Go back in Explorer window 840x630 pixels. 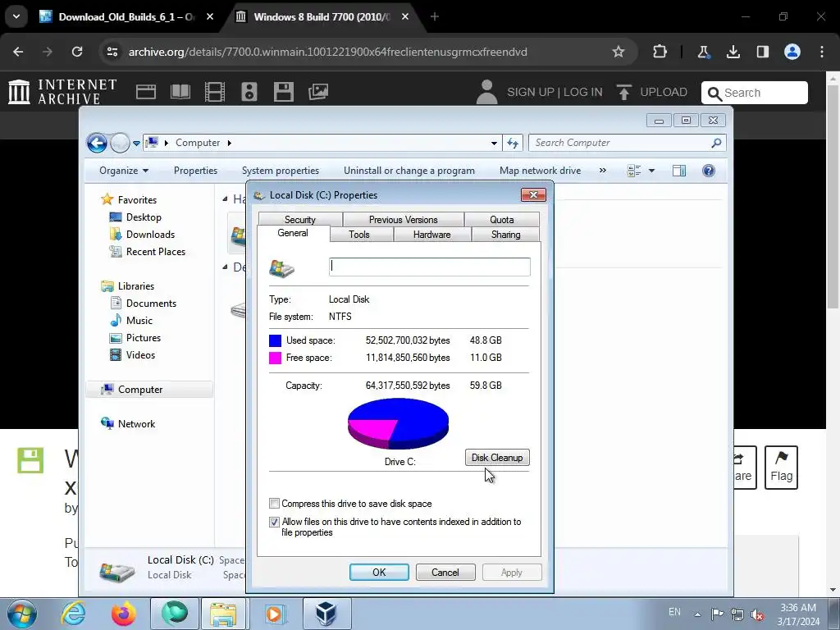click(x=97, y=143)
